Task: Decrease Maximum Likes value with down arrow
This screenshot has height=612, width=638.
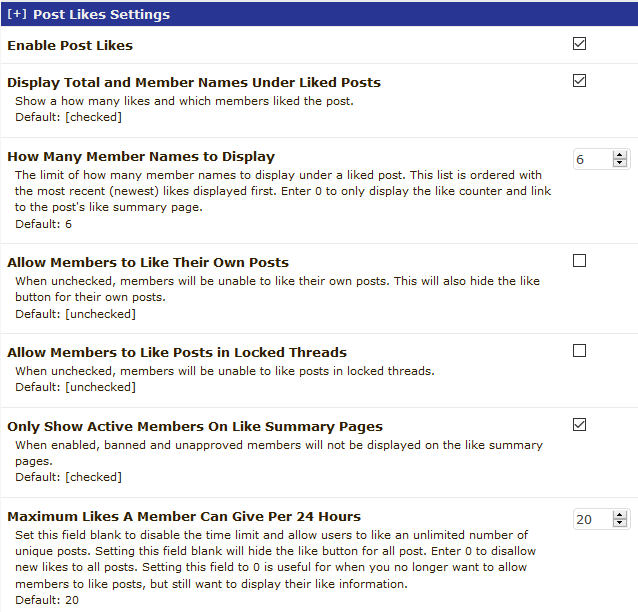Action: coord(620,523)
